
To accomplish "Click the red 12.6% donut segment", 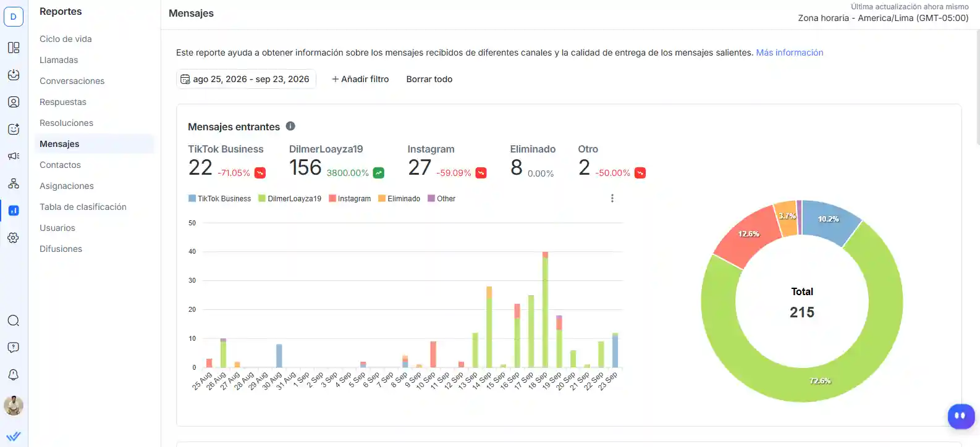I will click(748, 234).
